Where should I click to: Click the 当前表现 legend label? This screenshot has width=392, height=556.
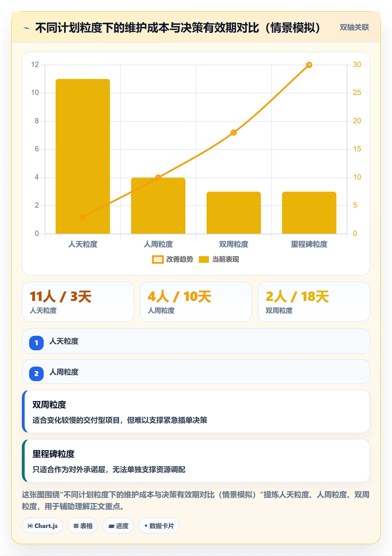[x=225, y=260]
